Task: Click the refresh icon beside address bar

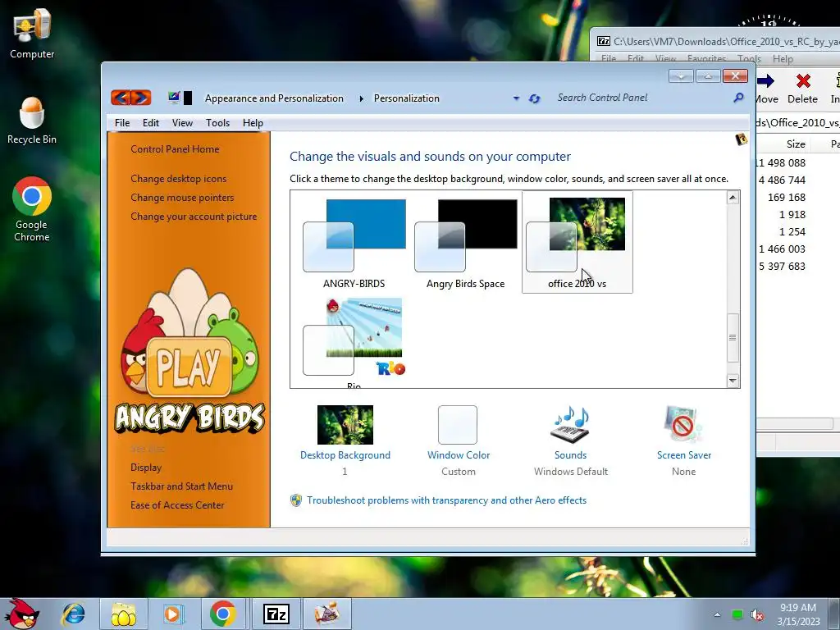Action: click(534, 98)
